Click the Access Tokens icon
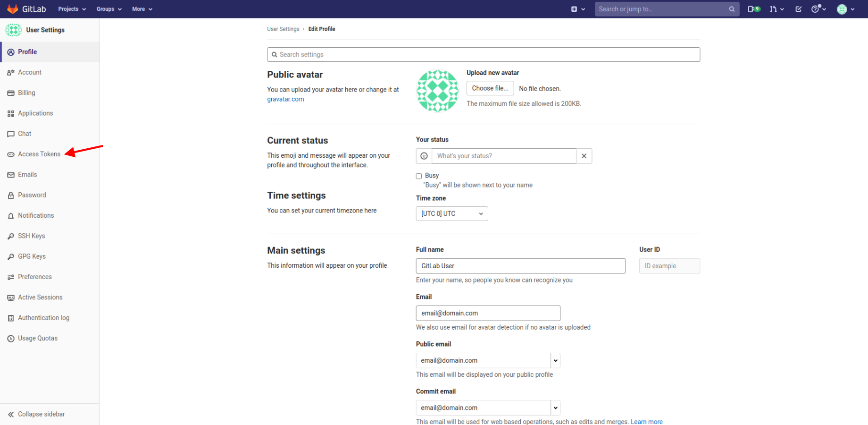Image resolution: width=868 pixels, height=425 pixels. click(x=11, y=154)
